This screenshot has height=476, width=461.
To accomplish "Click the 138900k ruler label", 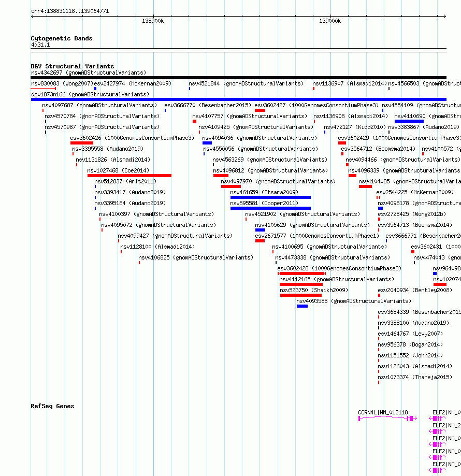I will click(153, 21).
